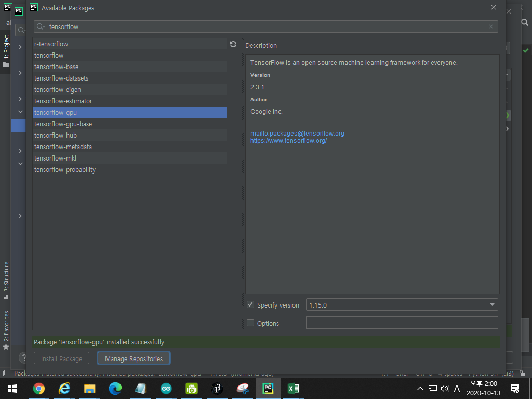Open network status tray icon
The width and height of the screenshot is (532, 399).
433,389
